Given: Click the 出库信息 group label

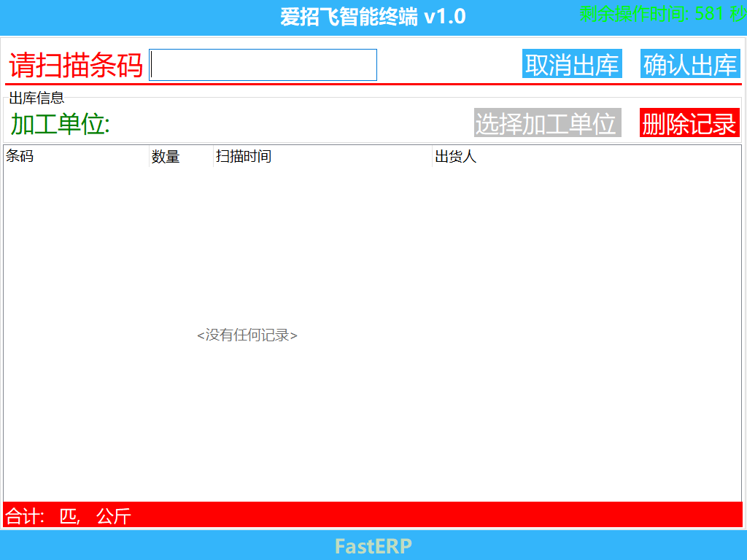Looking at the screenshot, I should [x=36, y=98].
